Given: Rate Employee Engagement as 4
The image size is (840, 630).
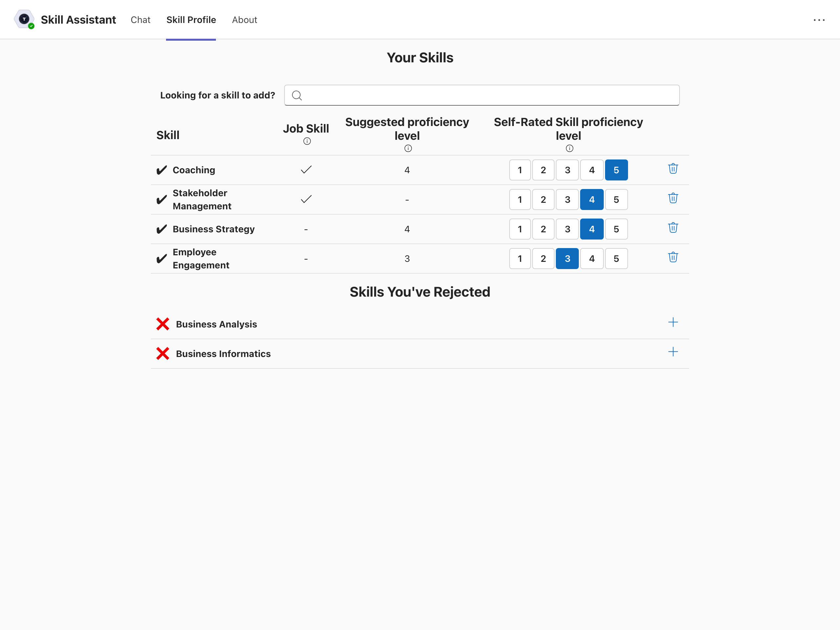Looking at the screenshot, I should click(592, 259).
